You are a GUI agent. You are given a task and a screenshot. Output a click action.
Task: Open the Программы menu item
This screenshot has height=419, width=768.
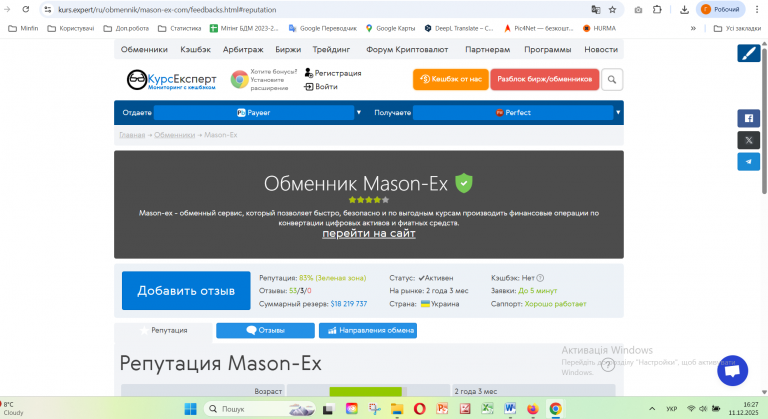(x=548, y=49)
